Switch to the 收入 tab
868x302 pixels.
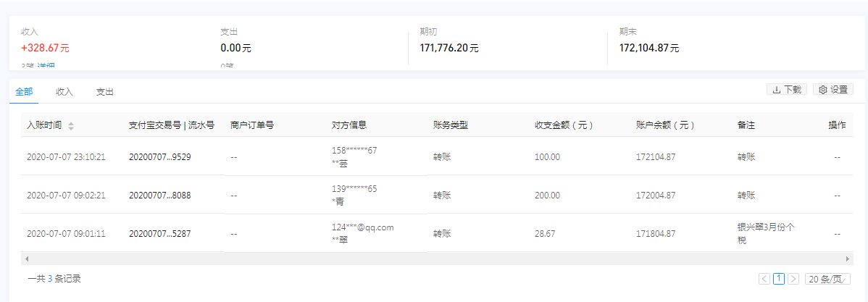point(64,92)
